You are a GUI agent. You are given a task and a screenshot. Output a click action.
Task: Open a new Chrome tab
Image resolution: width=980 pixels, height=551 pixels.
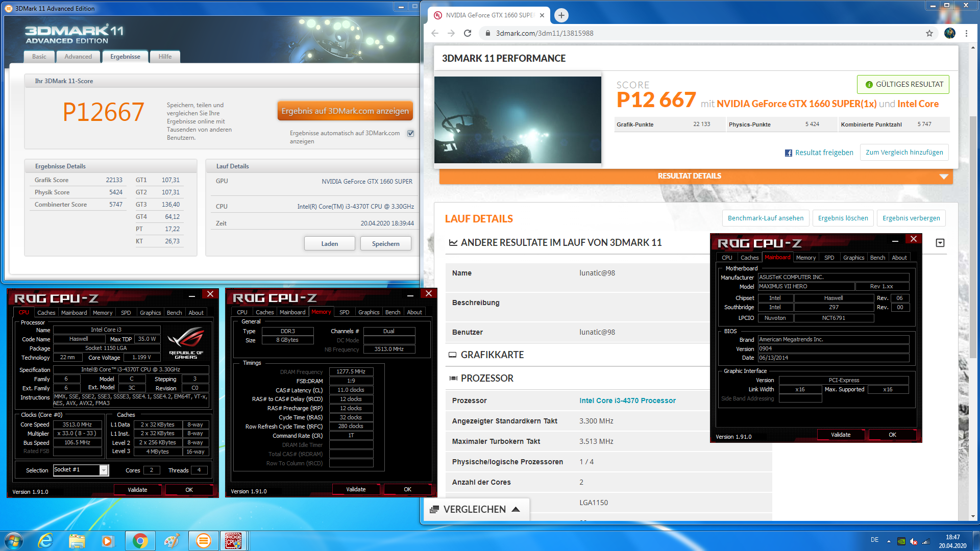pos(561,15)
